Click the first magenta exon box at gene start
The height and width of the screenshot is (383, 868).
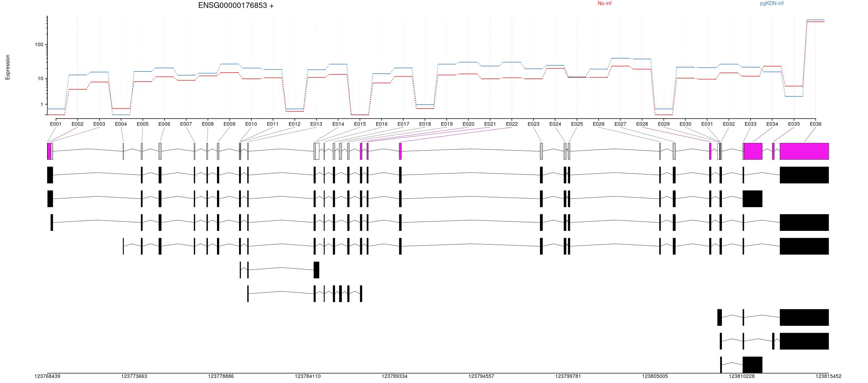[x=49, y=151]
